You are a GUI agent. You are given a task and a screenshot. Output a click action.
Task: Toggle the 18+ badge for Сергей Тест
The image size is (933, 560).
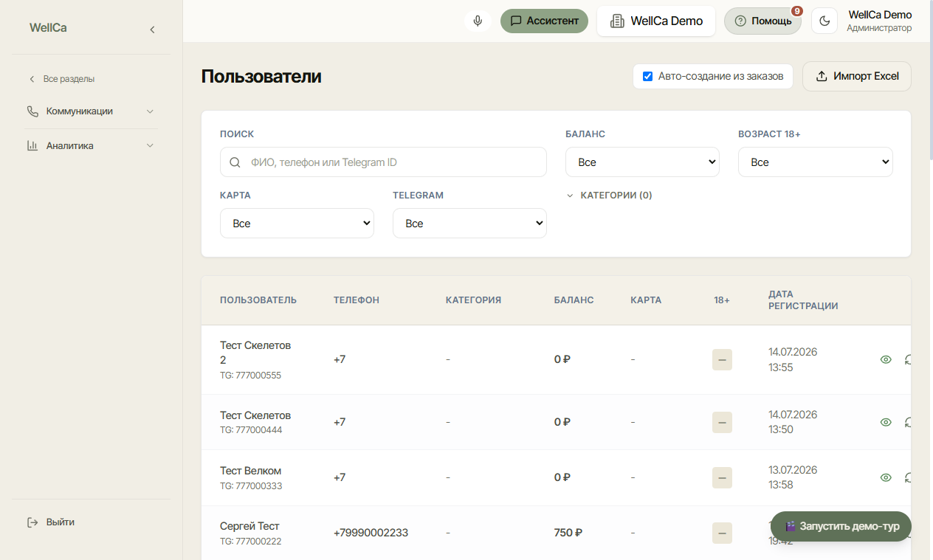(722, 533)
